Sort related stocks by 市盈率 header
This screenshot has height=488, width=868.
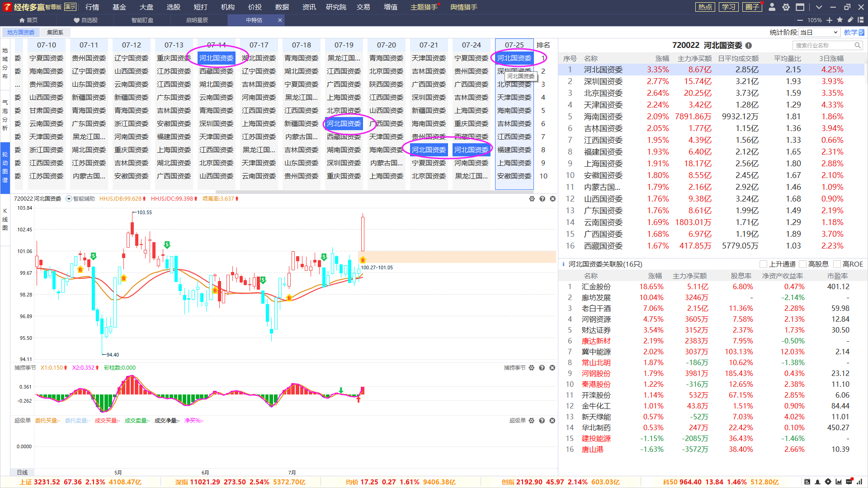tap(838, 276)
